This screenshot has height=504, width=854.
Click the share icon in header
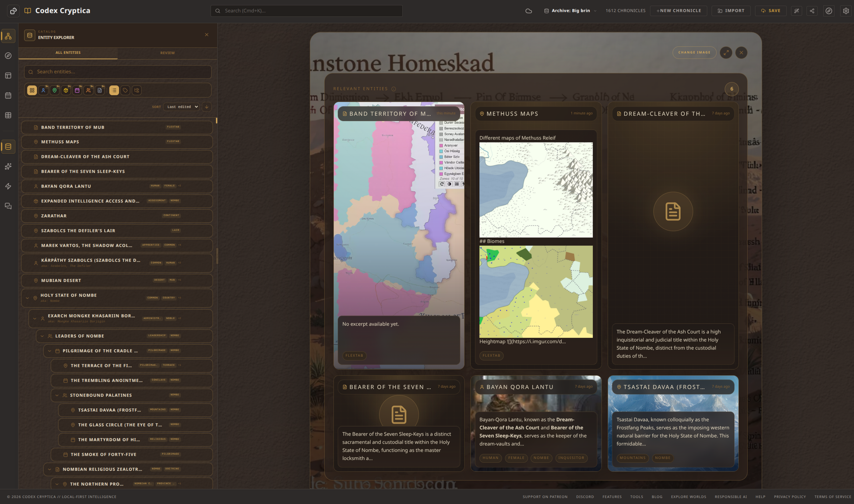pyautogui.click(x=812, y=11)
